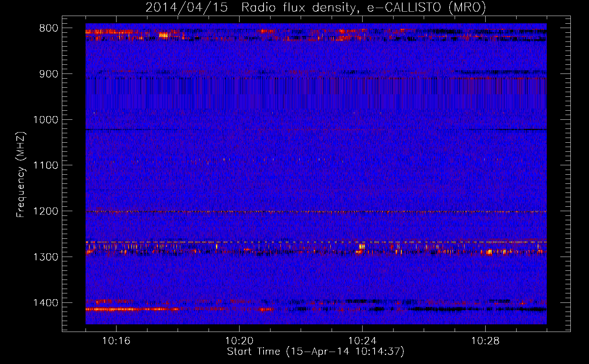Viewport: 589px width, 364px height.
Task: Select the '800' frequency axis label
Action: 48,28
